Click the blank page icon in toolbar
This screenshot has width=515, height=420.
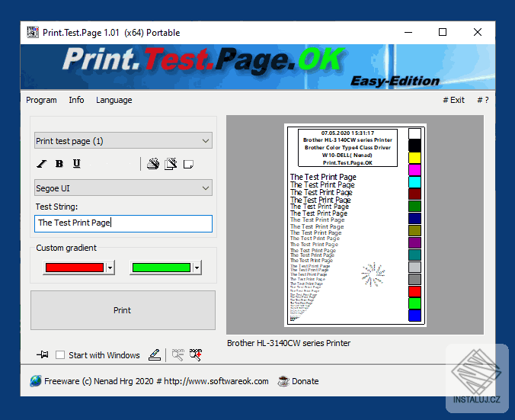pos(188,164)
